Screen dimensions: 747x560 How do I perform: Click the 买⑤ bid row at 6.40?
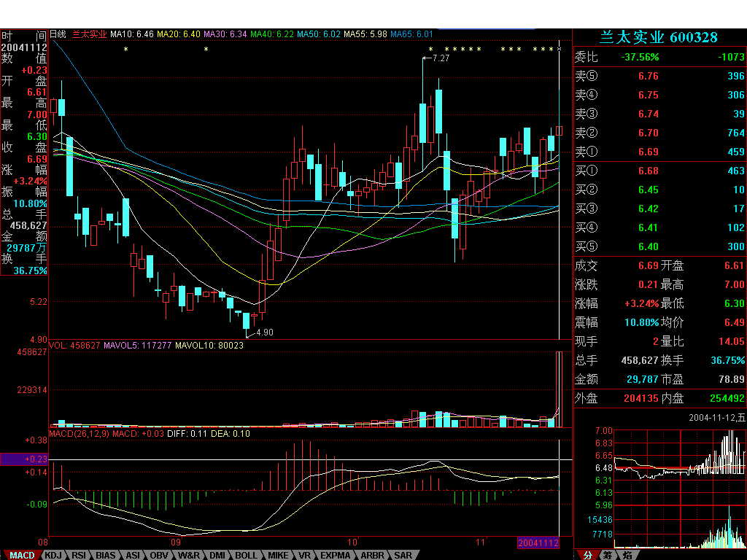click(x=659, y=246)
